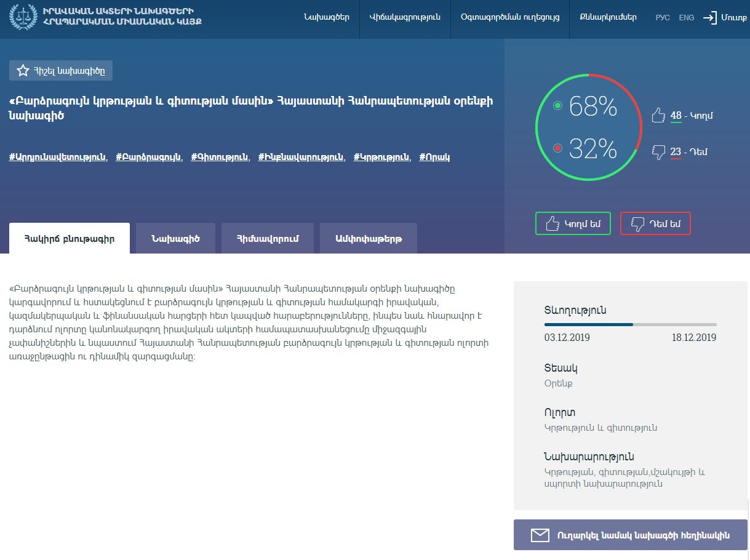The image size is (750, 560).
Task: Click the star icon to bookmark draft
Action: tap(23, 71)
